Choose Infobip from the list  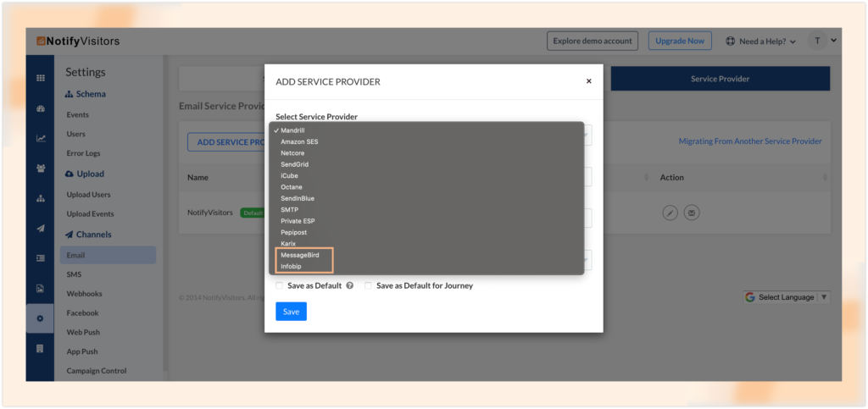point(426,267)
